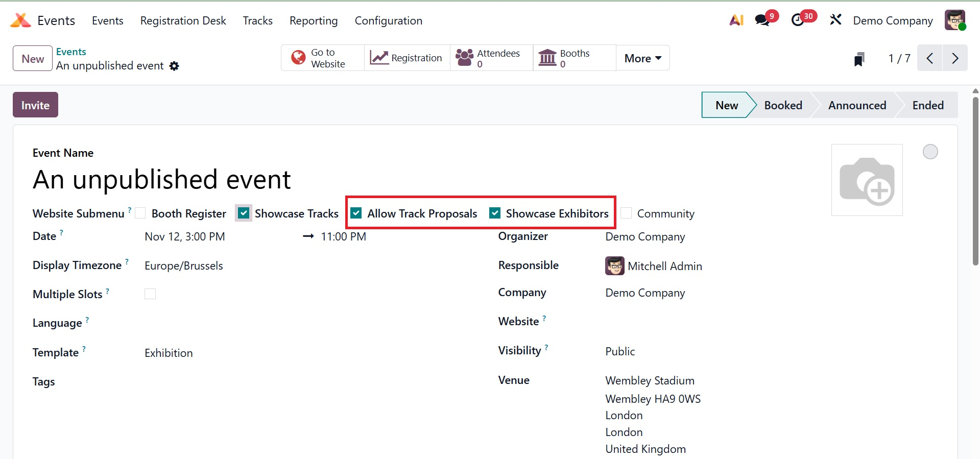Screen dimensions: 980x459
Task: Set the event stage to Booked
Action: click(782, 105)
